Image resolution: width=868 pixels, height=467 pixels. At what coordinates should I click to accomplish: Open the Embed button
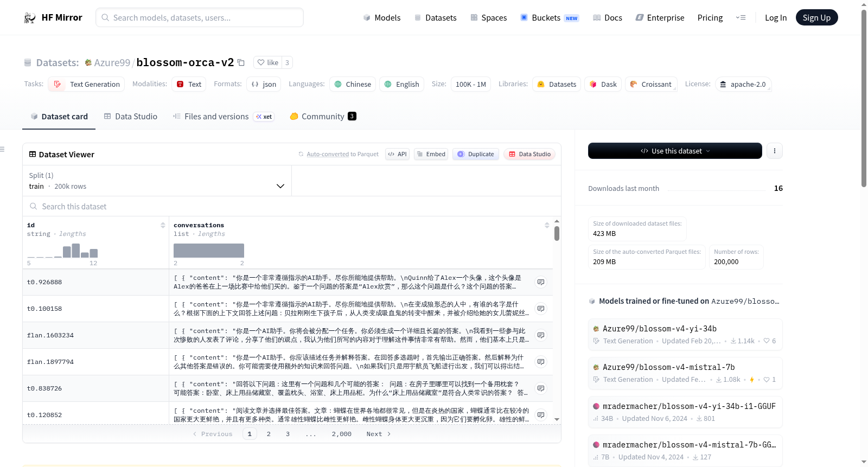pos(431,154)
